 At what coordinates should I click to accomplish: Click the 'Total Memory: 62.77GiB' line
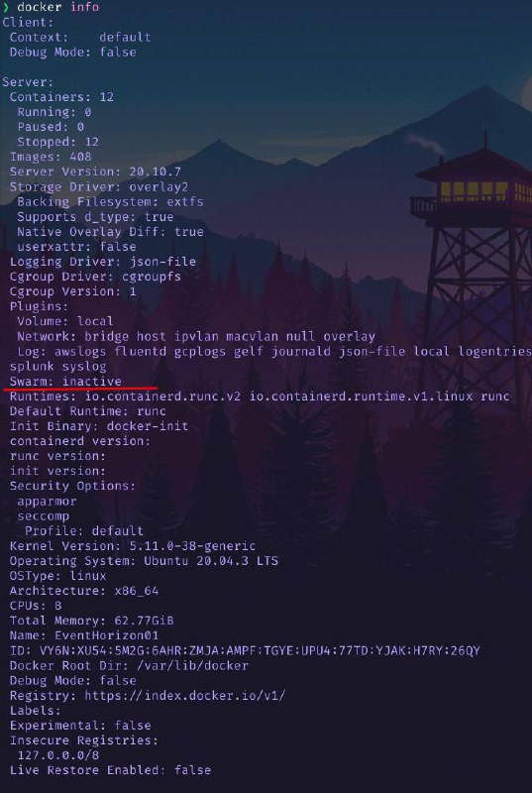pyautogui.click(x=91, y=622)
